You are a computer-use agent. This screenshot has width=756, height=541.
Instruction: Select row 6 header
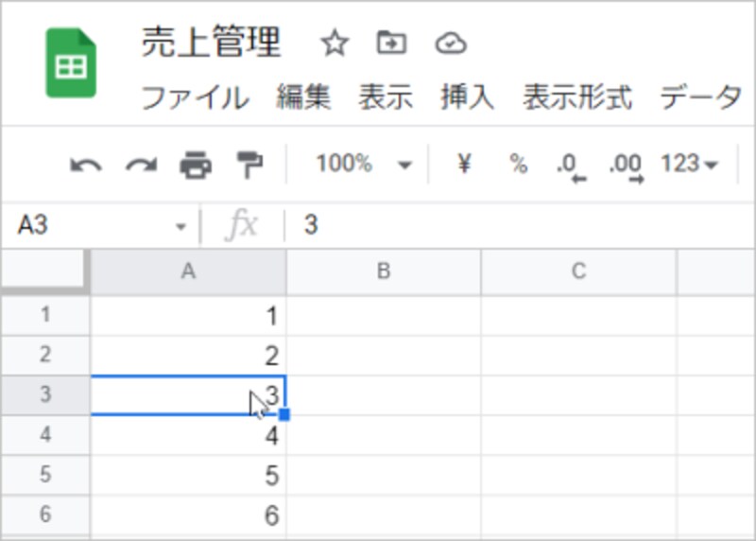click(x=45, y=515)
